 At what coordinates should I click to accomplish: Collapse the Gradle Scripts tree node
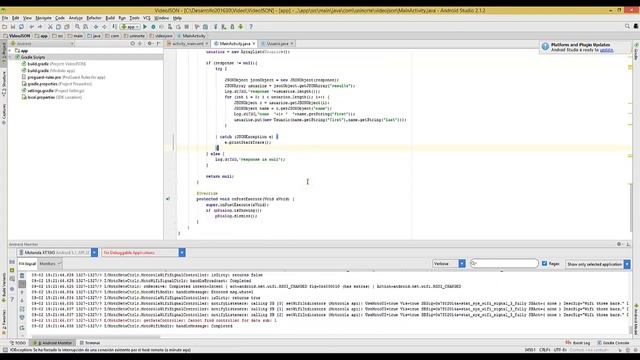[x=11, y=57]
